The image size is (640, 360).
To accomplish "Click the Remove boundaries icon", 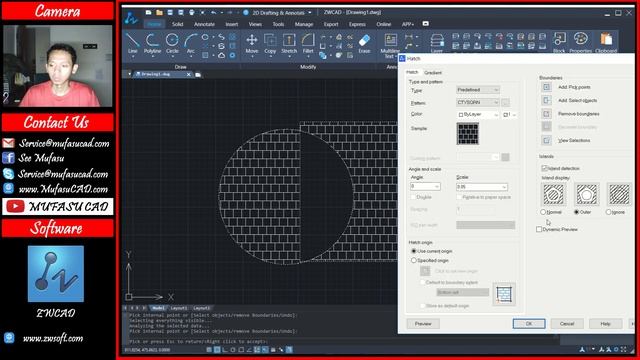I will point(546,113).
